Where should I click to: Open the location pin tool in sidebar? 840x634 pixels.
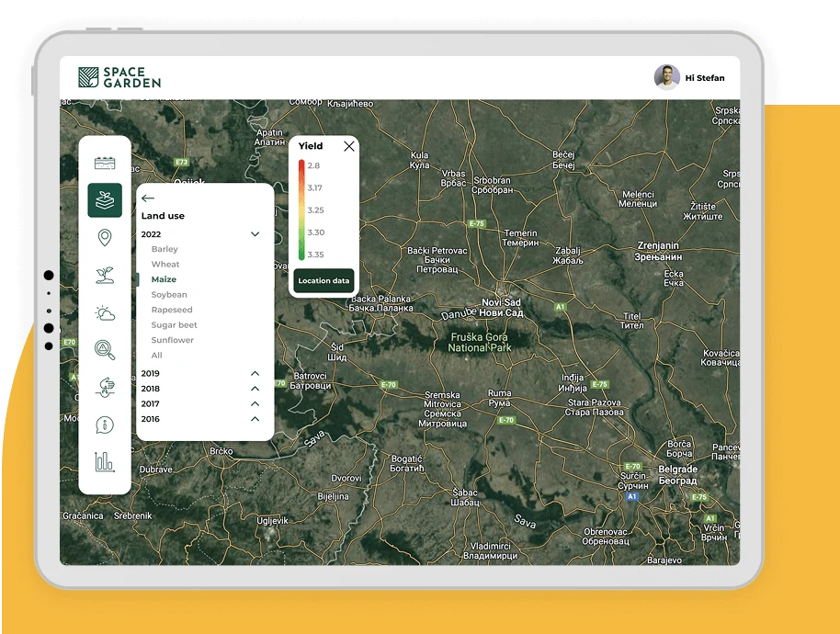click(105, 238)
